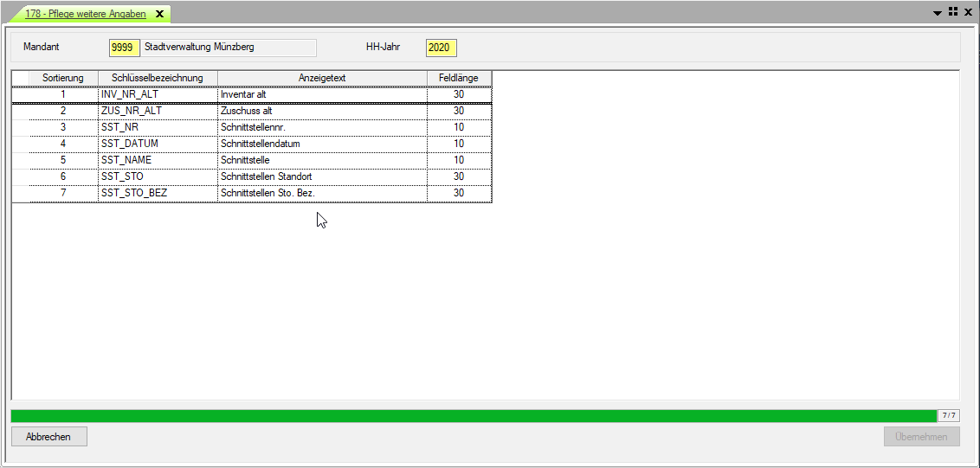Select the 178 - Pflege weitere Angaben tab

click(85, 14)
